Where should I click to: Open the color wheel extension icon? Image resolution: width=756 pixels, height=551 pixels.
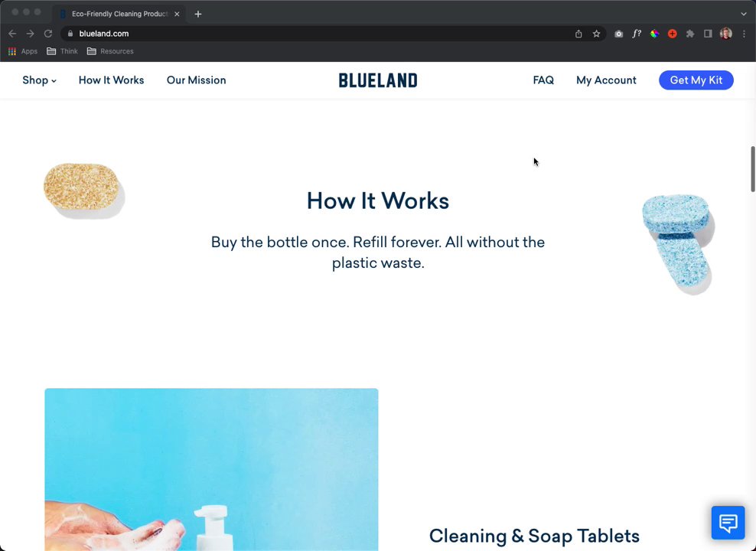coord(654,34)
